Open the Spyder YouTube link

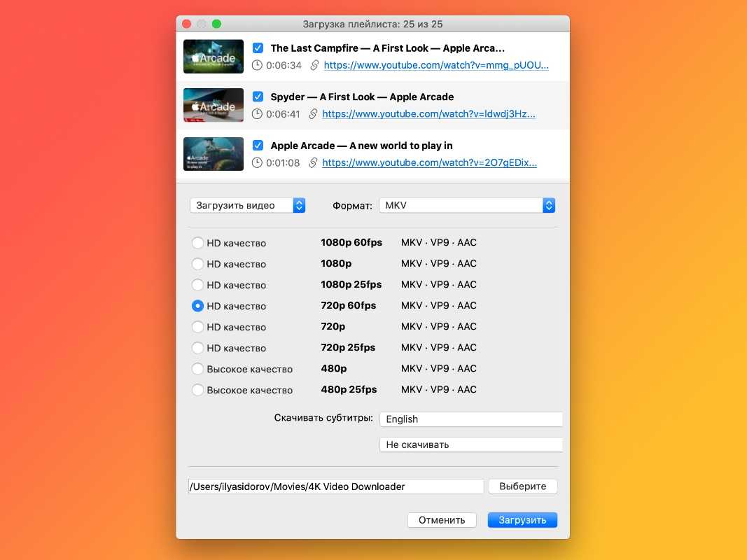(x=428, y=114)
